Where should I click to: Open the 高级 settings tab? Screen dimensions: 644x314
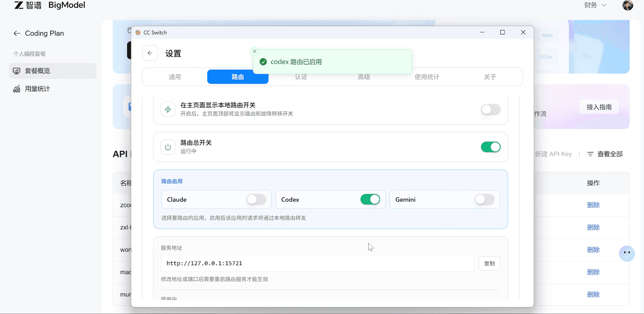click(364, 77)
